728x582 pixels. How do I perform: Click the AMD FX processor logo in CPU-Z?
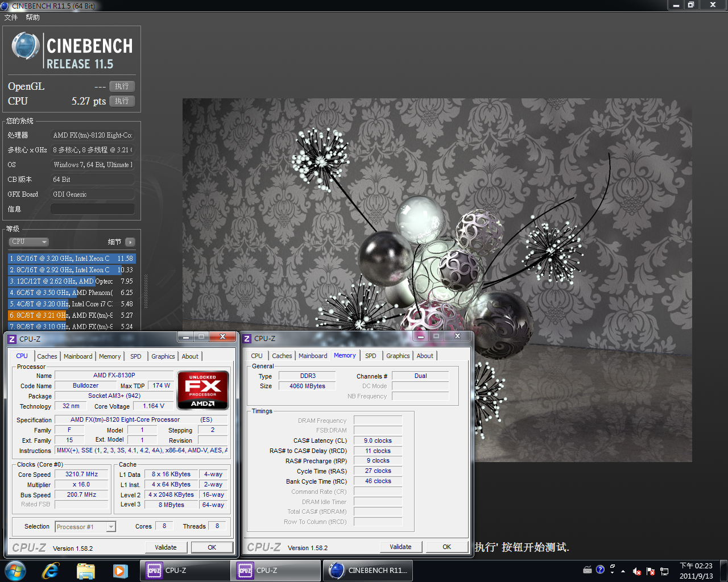tap(203, 390)
